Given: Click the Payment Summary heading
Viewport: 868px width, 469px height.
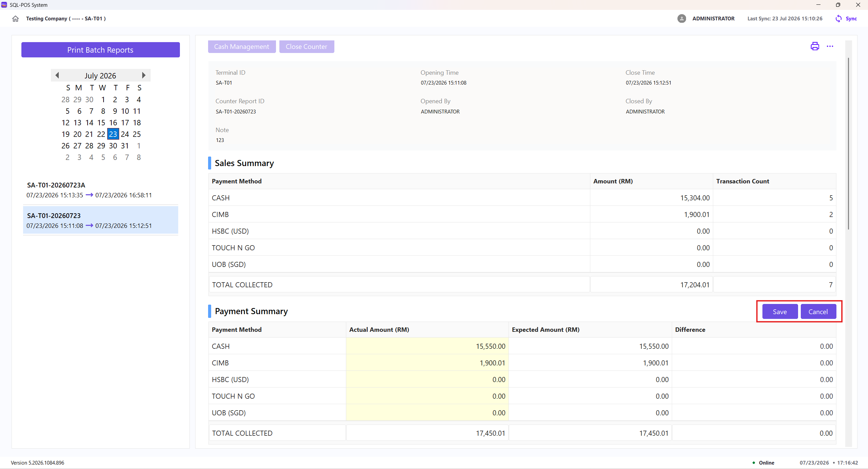Looking at the screenshot, I should click(x=251, y=311).
